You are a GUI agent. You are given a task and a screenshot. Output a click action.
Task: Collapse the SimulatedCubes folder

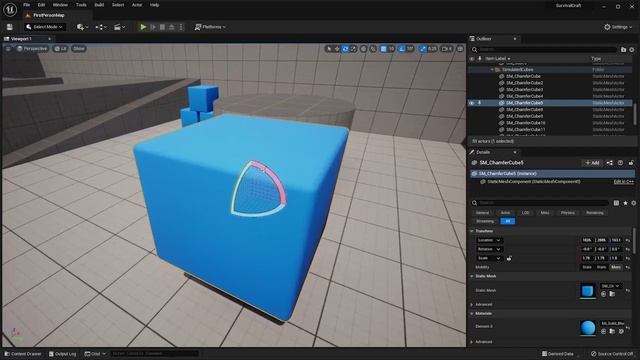point(492,70)
